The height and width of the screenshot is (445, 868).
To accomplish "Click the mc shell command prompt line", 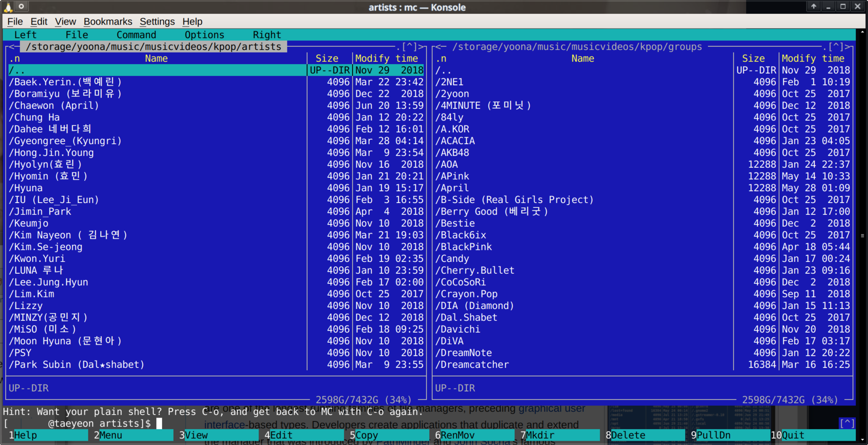I will click(82, 423).
